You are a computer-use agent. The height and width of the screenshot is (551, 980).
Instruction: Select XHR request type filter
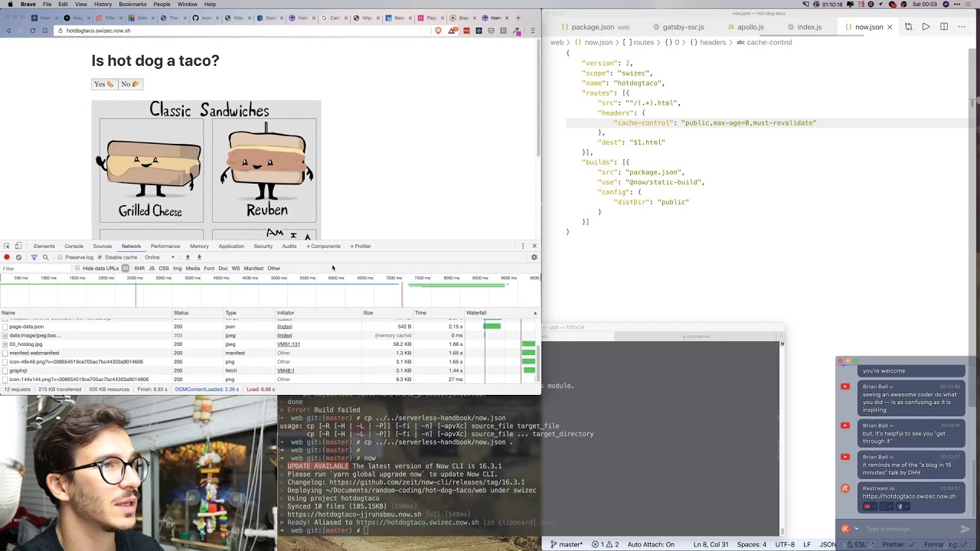point(139,269)
